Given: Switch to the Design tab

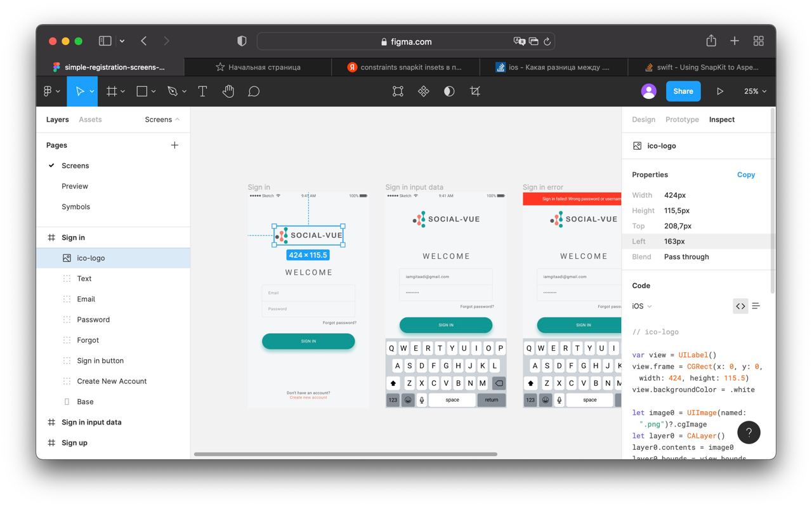Looking at the screenshot, I should (x=643, y=119).
